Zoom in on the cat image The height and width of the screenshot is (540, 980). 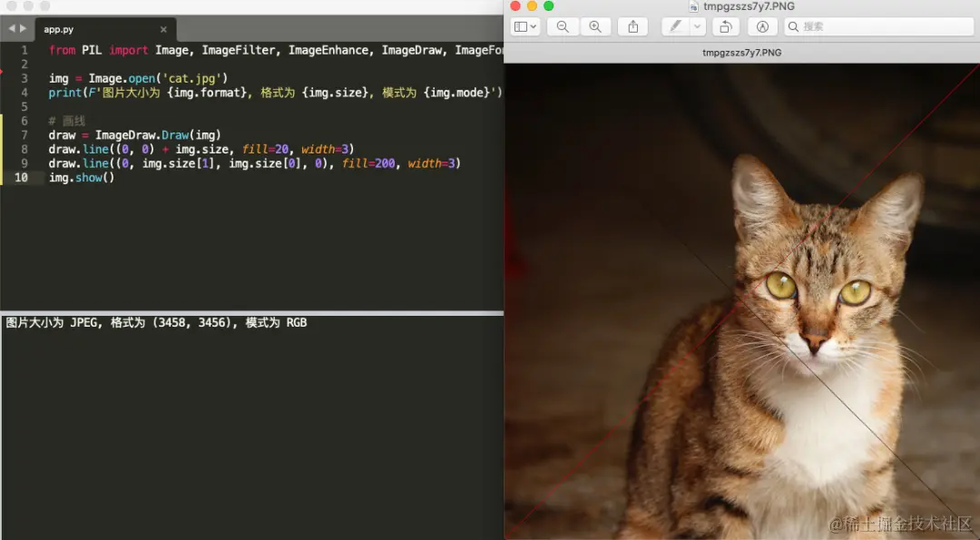[x=595, y=27]
